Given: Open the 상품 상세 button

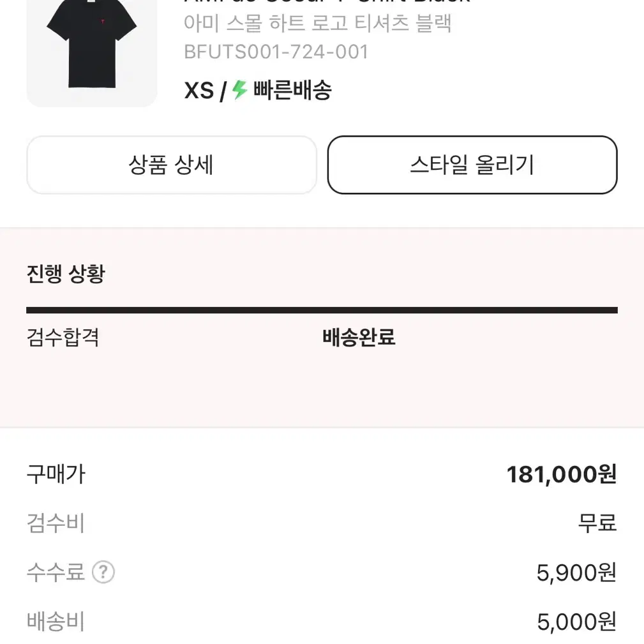Looking at the screenshot, I should click(172, 165).
